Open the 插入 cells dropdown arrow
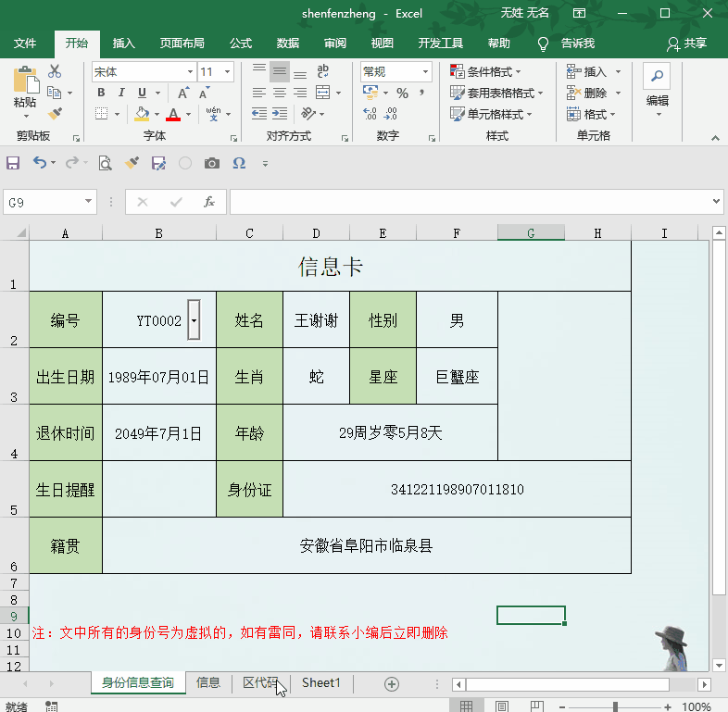The width and height of the screenshot is (728, 712). [x=618, y=72]
